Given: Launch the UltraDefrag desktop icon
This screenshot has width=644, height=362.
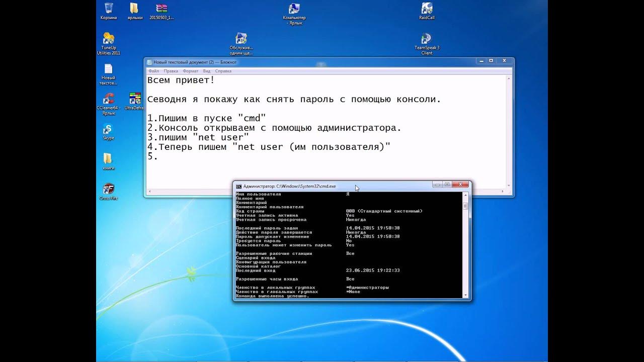Looking at the screenshot, I should pos(134,102).
